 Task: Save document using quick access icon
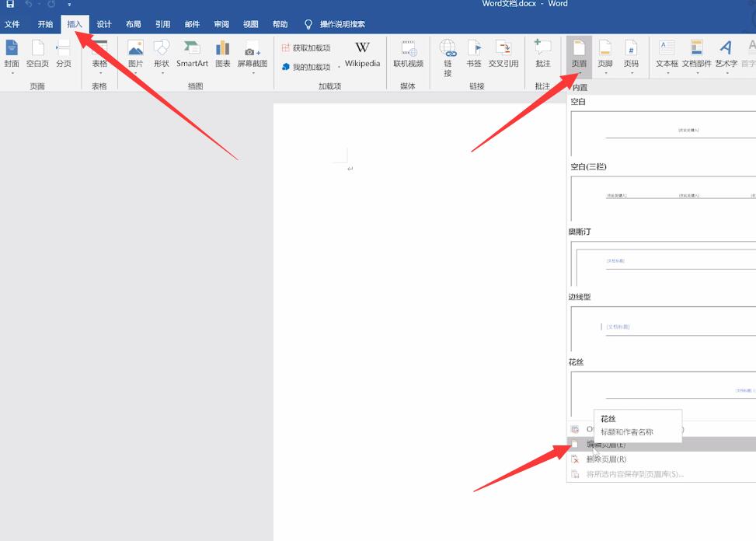click(x=10, y=4)
